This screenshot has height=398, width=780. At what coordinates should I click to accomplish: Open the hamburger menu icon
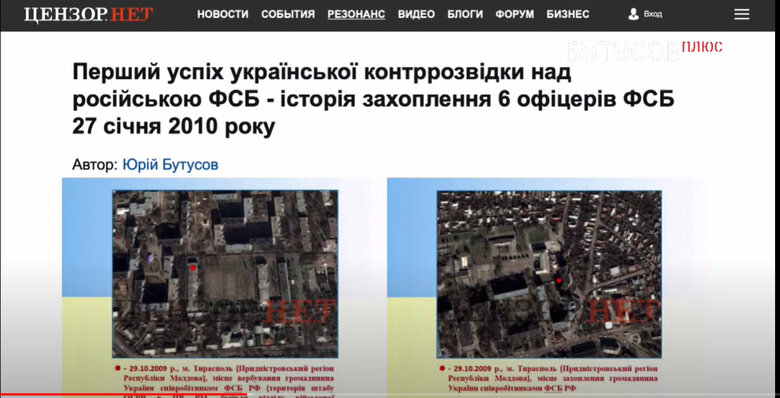pos(742,14)
